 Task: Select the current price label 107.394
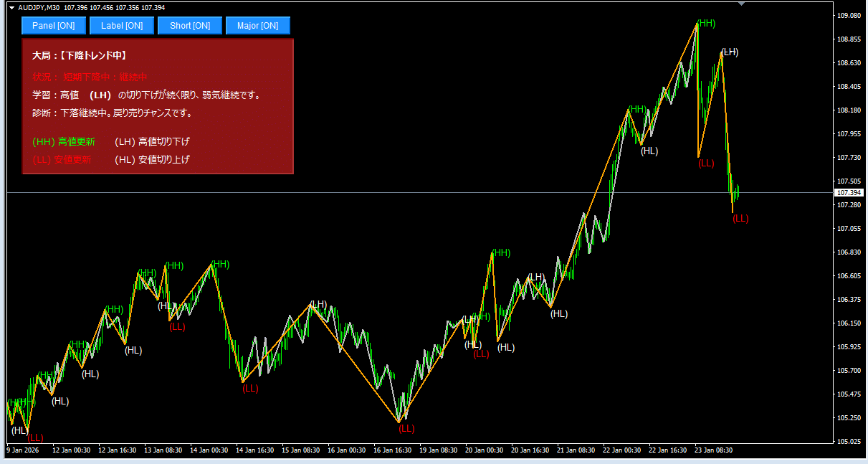coord(849,193)
